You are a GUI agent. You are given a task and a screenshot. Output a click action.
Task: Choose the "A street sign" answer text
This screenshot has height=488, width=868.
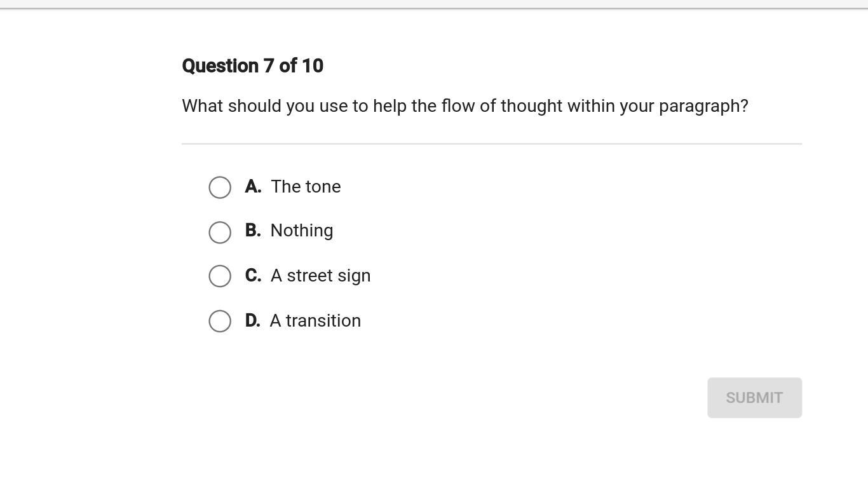point(320,276)
